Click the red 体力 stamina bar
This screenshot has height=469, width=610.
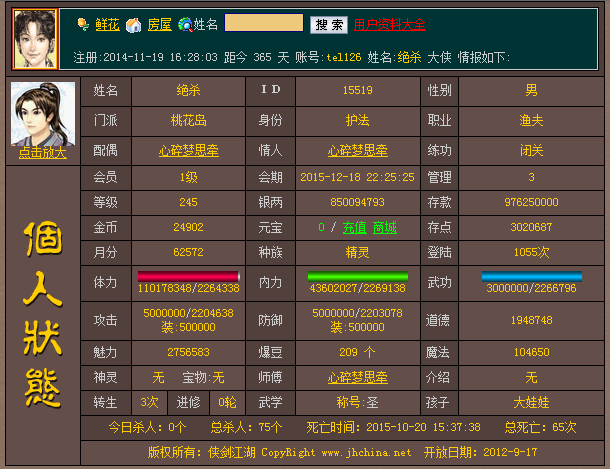189,276
